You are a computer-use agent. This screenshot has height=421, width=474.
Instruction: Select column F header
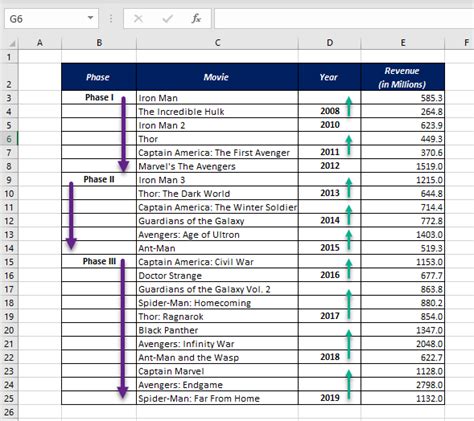[x=460, y=43]
